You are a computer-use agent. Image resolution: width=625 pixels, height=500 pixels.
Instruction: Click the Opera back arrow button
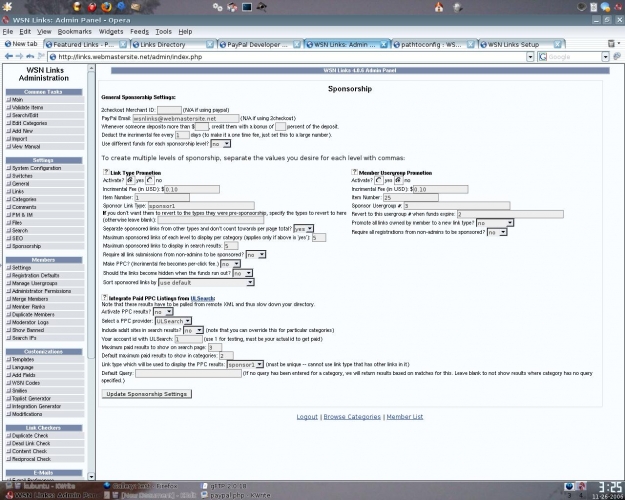(x=7, y=56)
